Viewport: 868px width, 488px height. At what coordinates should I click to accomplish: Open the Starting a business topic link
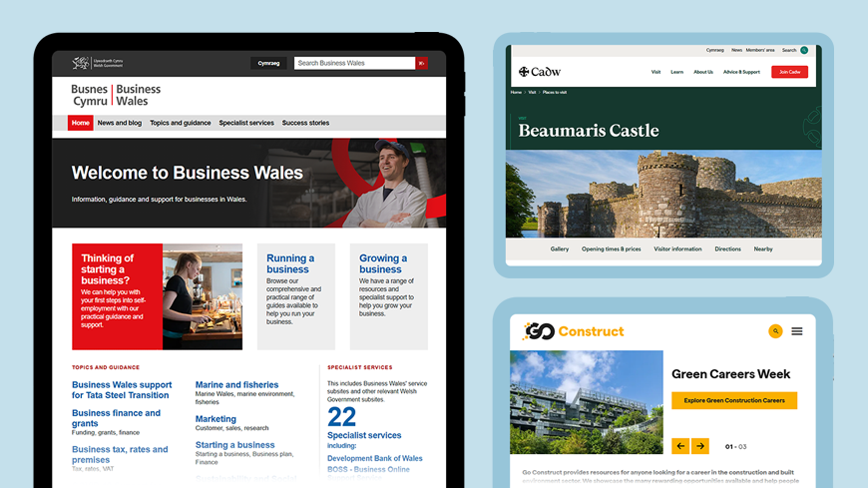(x=234, y=445)
